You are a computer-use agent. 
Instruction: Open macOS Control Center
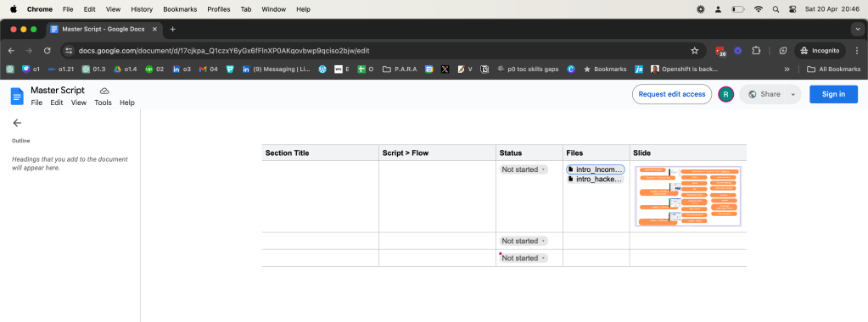[x=792, y=9]
